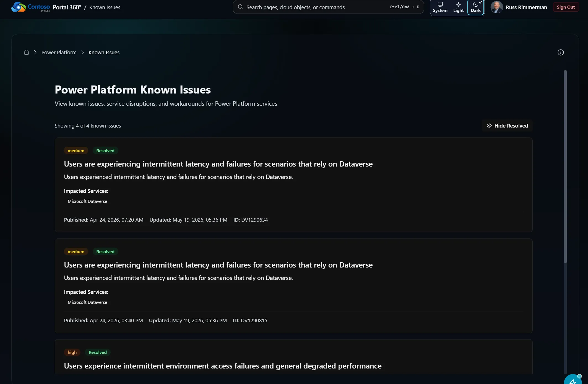588x384 pixels.
Task: Click the Power Platform Known Issues heading
Action: coord(133,90)
